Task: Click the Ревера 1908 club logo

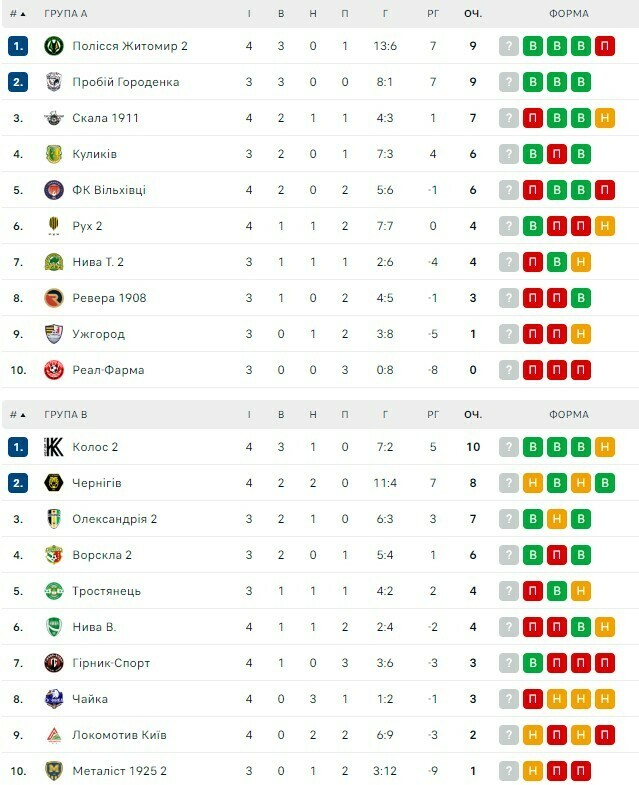Action: tap(54, 298)
